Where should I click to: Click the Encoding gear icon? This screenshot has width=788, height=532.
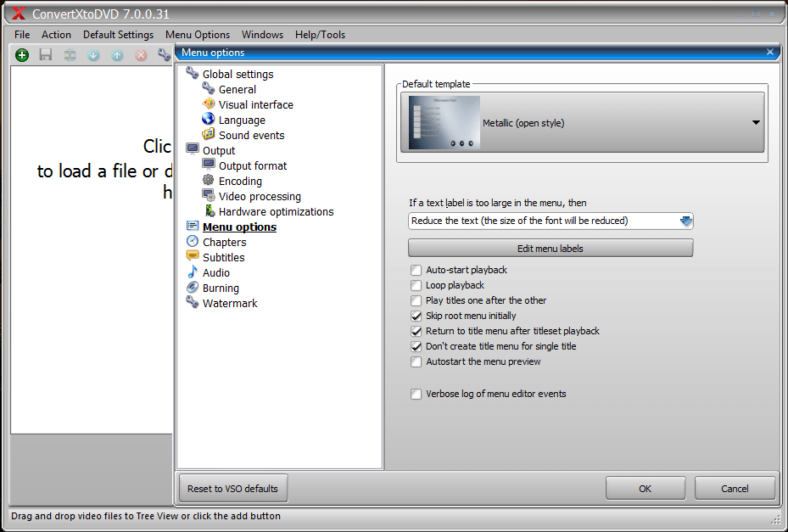coord(208,180)
